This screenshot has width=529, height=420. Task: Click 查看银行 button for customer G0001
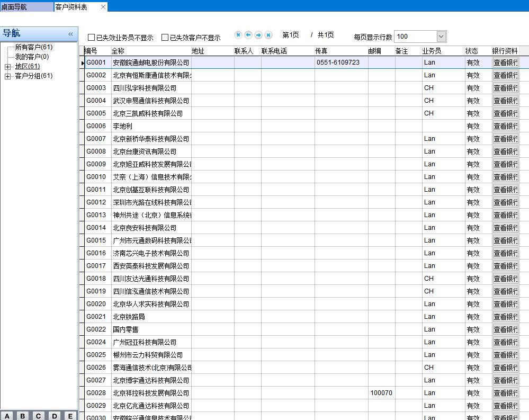[505, 62]
